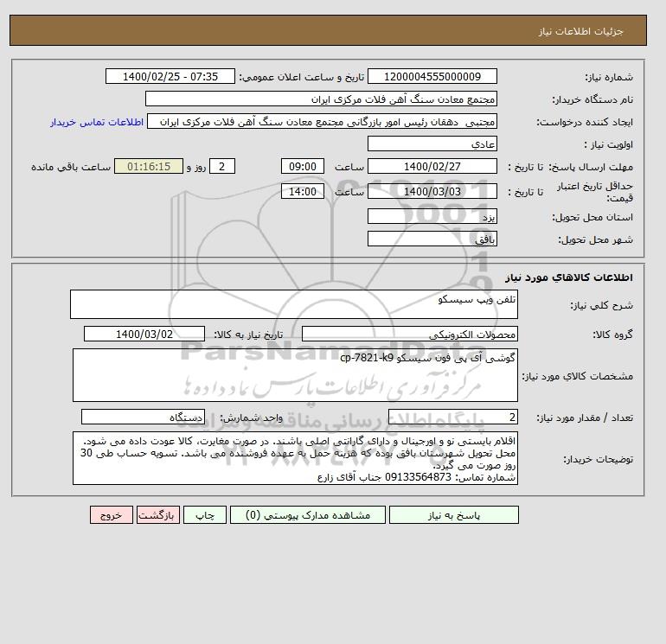Click the unit of count field دستگاه
Screen dimensions: 666x644
coord(143,417)
